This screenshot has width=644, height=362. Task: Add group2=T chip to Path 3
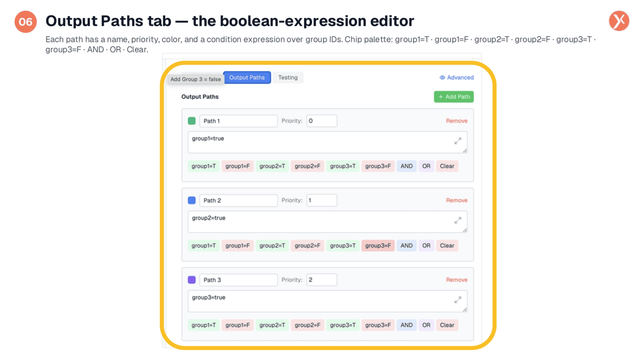pyautogui.click(x=272, y=325)
